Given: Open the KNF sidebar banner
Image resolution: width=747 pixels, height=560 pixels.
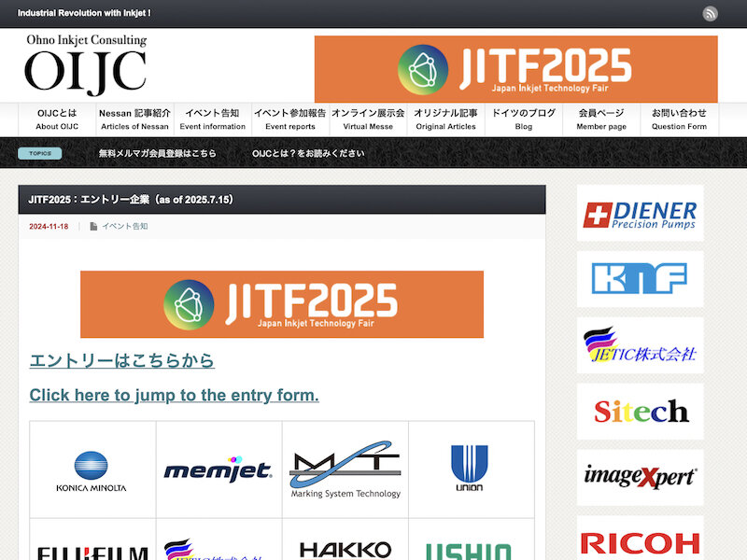Looking at the screenshot, I should 640,279.
